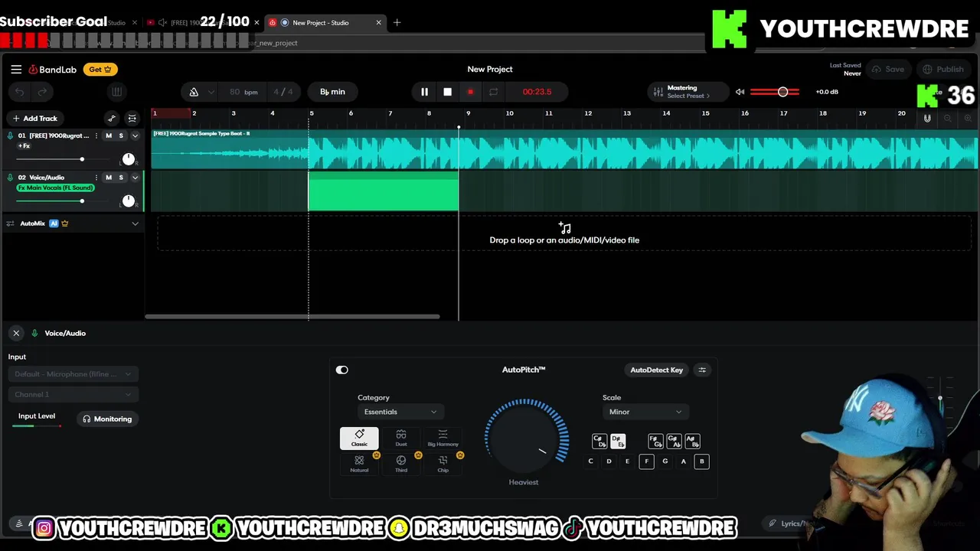Click the Add Track button
Viewport: 980px width, 551px height.
[35, 118]
